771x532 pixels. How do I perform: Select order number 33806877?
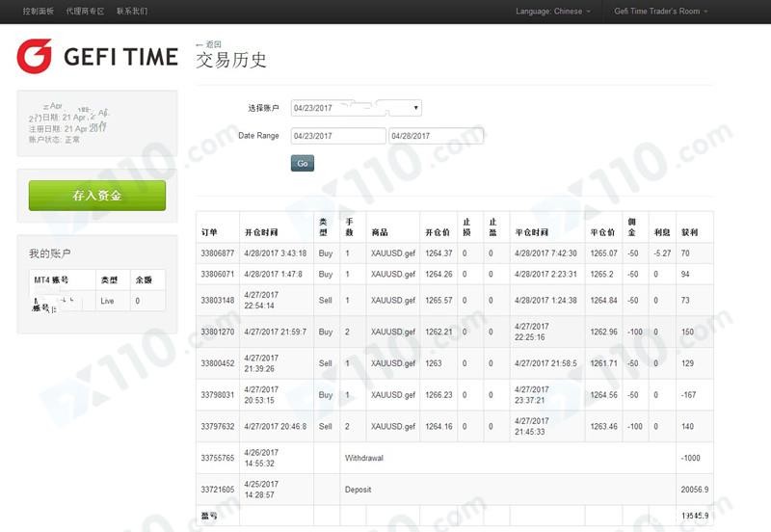point(218,253)
